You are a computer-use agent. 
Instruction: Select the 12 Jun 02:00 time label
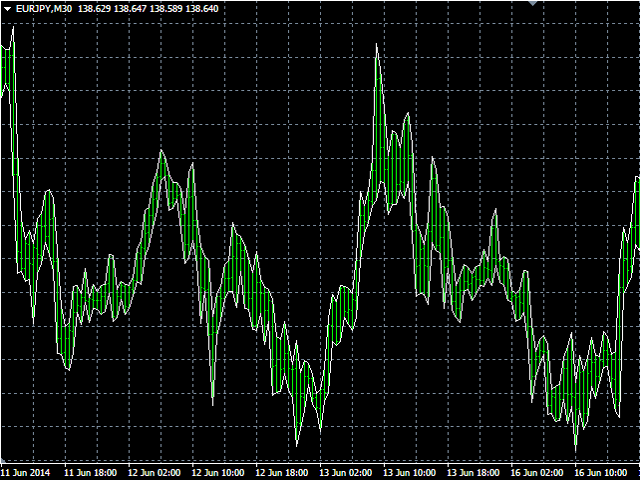[x=154, y=473]
